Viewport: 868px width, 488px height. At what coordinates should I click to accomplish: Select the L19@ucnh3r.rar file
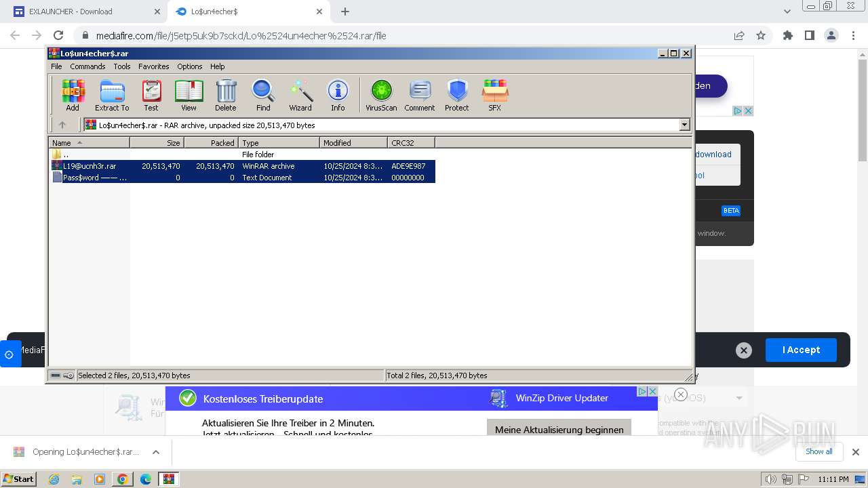243,166
